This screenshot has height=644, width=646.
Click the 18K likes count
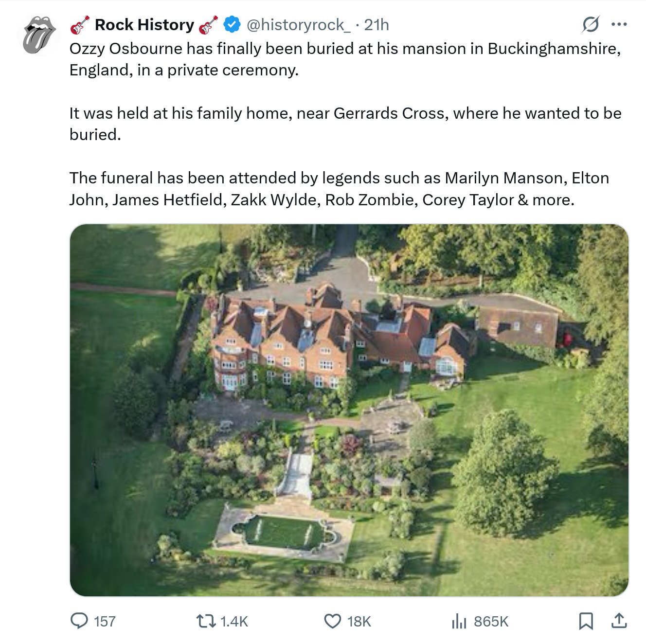(359, 622)
